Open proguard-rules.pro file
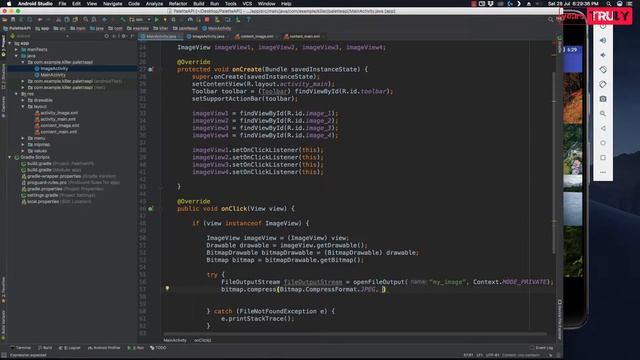 47,182
